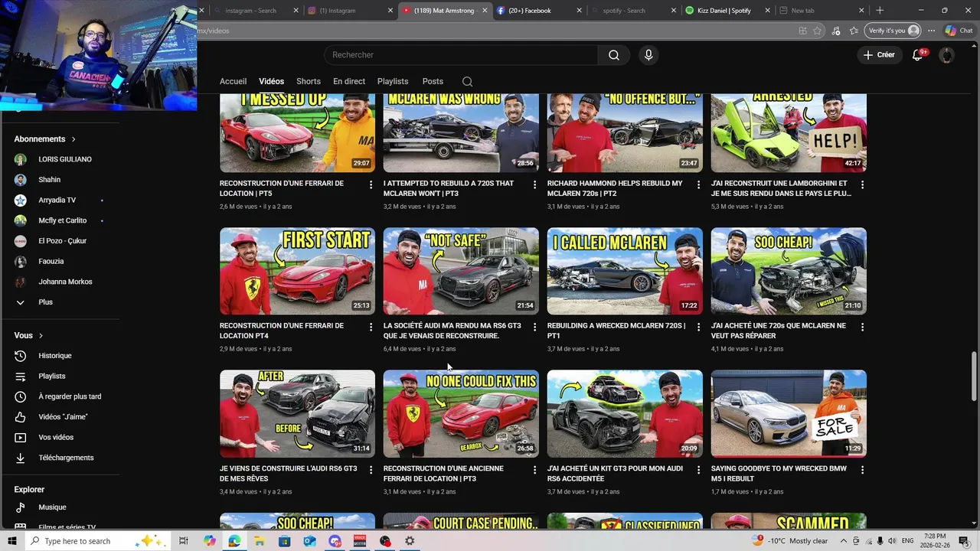The height and width of the screenshot is (551, 980).
Task: Switch to Accueil channel tab
Action: tap(233, 81)
